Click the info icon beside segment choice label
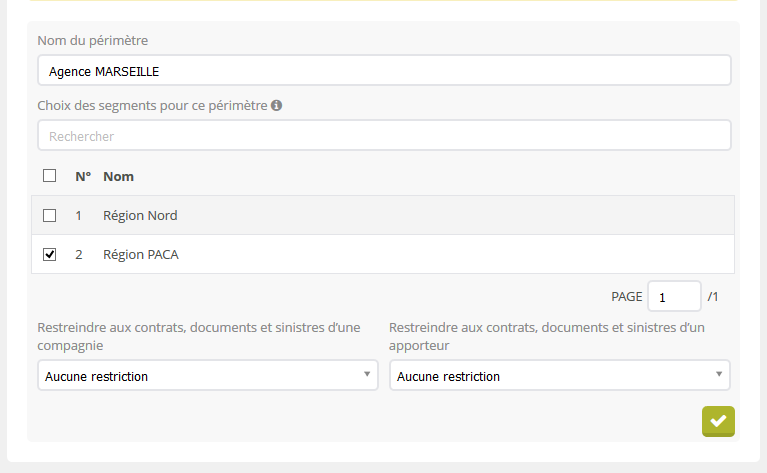The height and width of the screenshot is (473, 767). coord(276,105)
